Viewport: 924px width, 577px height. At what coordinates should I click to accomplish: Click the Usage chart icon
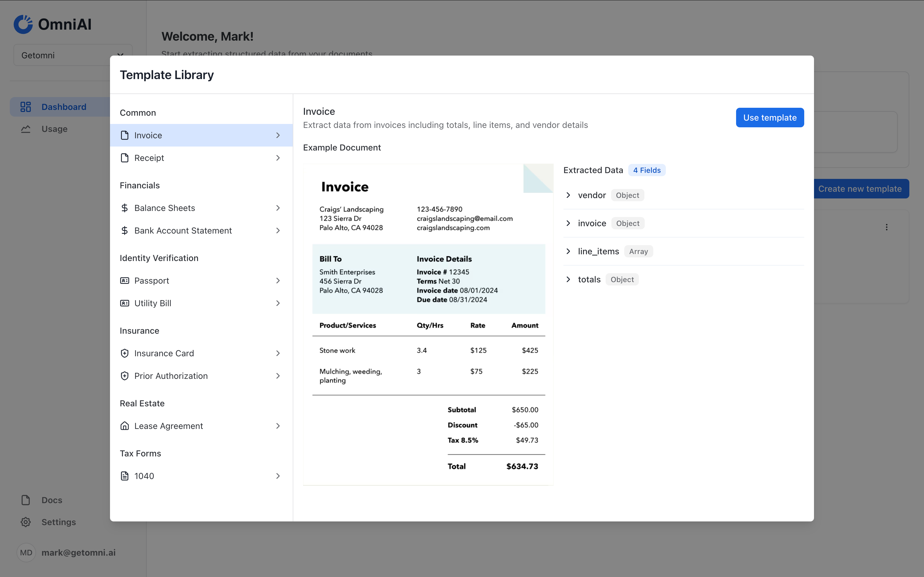(x=25, y=129)
